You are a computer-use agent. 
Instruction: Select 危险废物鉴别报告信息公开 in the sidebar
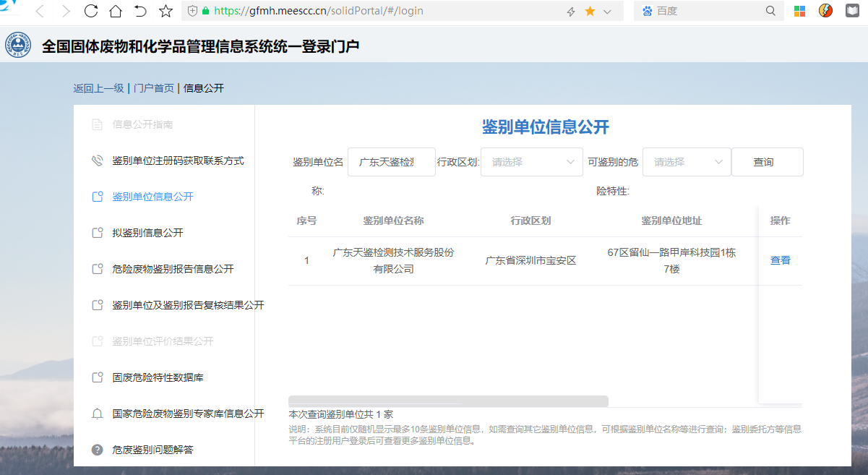point(173,269)
